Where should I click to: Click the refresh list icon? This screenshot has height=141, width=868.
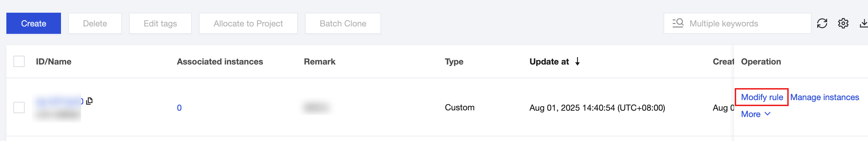pos(822,24)
